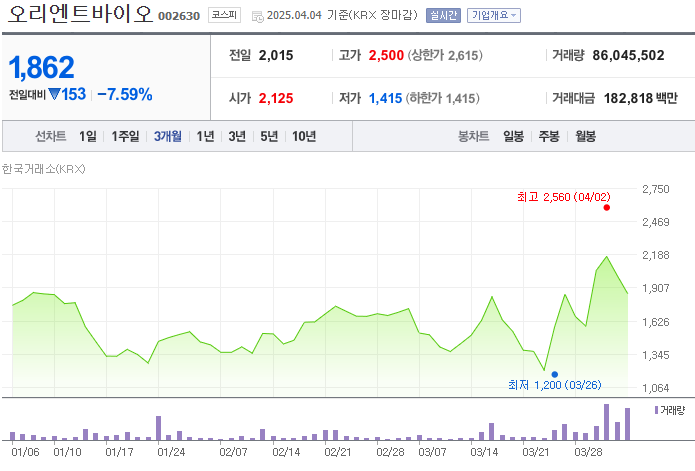The width and height of the screenshot is (695, 471).
Task: Click the current price 1,862
Action: click(41, 67)
